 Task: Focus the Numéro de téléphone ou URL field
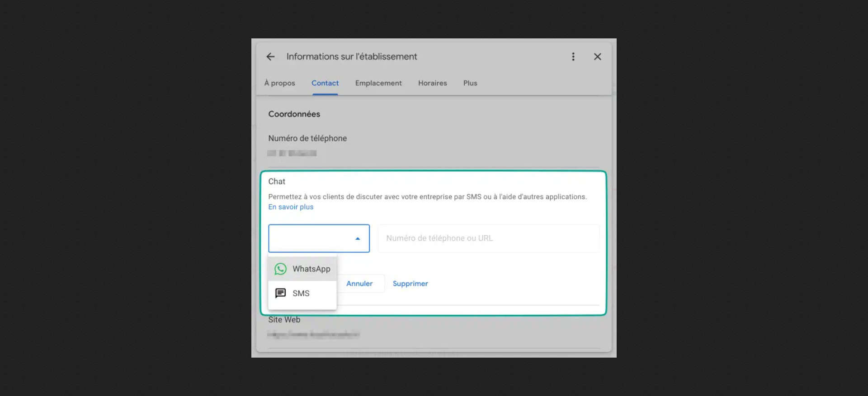tap(488, 238)
